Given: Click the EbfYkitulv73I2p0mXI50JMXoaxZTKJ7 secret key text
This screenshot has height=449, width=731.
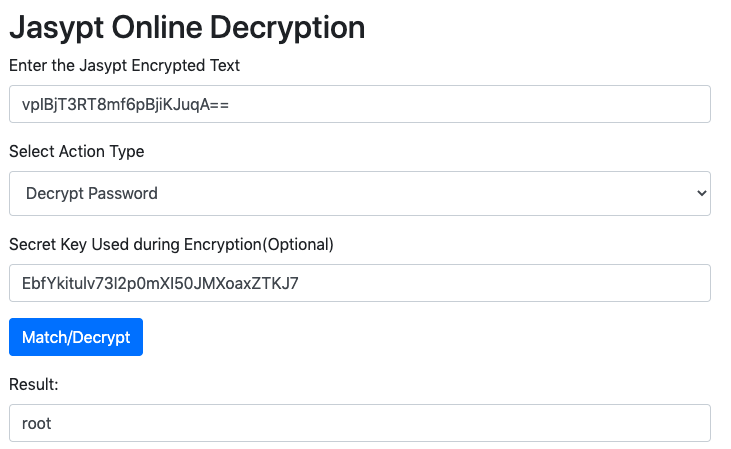Looking at the screenshot, I should point(160,283).
